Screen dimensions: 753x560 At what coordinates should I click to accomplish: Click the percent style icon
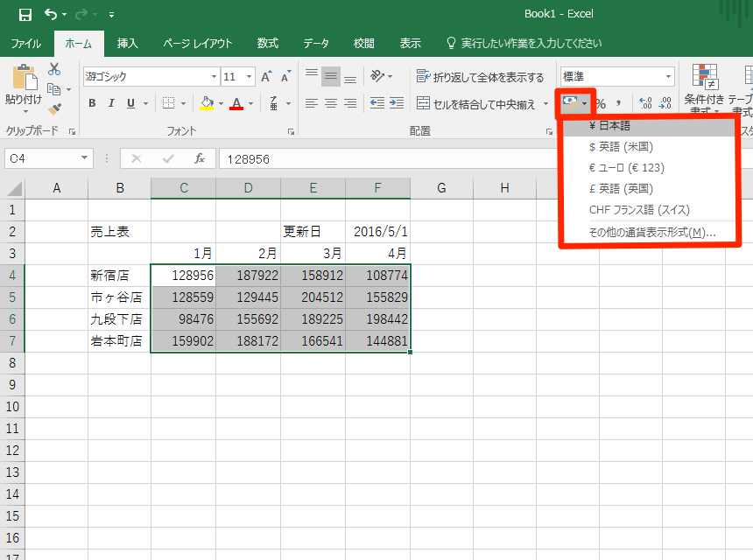[601, 103]
